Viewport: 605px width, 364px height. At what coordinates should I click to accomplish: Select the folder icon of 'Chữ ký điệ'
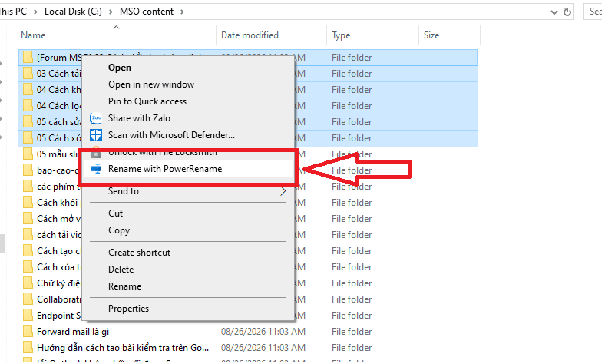coord(28,283)
